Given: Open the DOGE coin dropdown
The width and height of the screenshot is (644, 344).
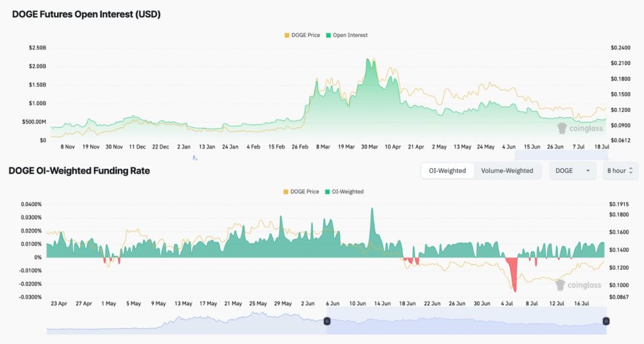Looking at the screenshot, I should 572,170.
